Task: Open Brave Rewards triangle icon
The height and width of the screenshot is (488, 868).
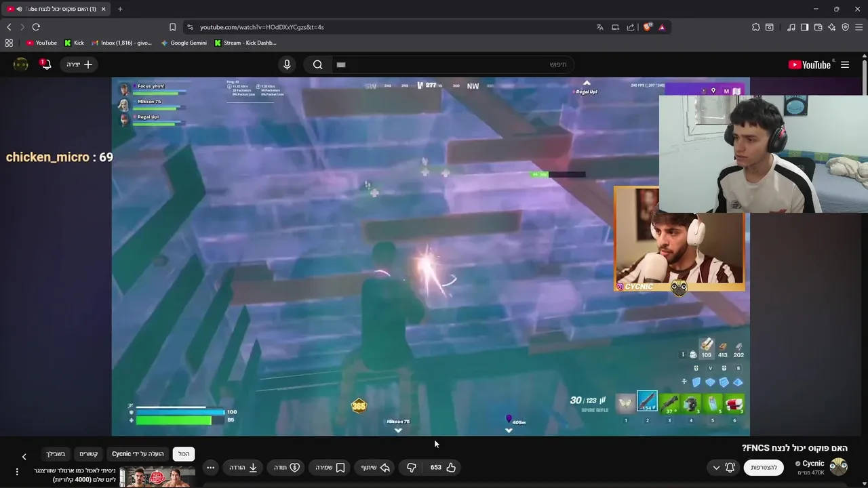Action: pos(662,27)
